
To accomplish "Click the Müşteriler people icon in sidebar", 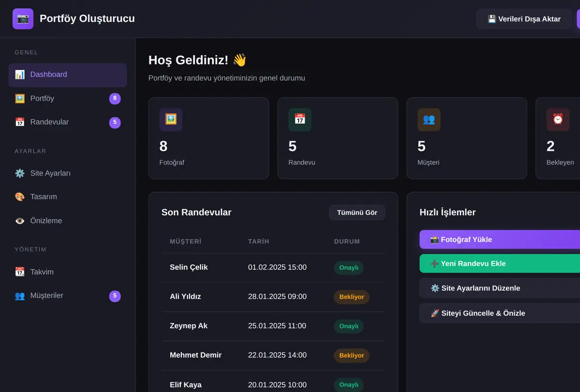I will pyautogui.click(x=20, y=296).
